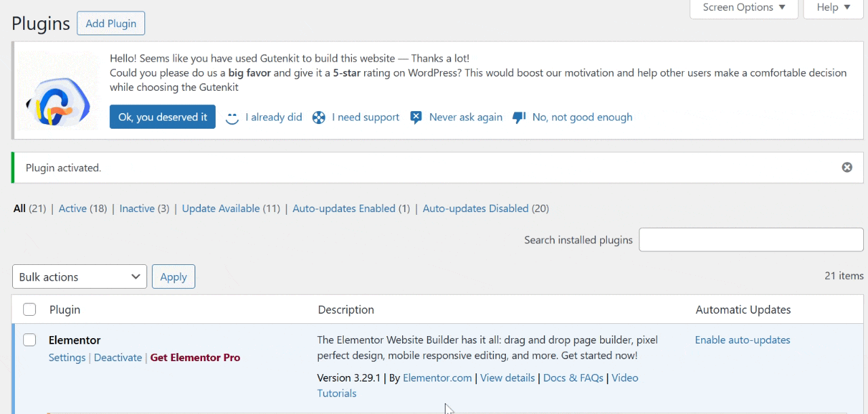Deactivate the Elementor plugin
The height and width of the screenshot is (414, 868).
118,357
